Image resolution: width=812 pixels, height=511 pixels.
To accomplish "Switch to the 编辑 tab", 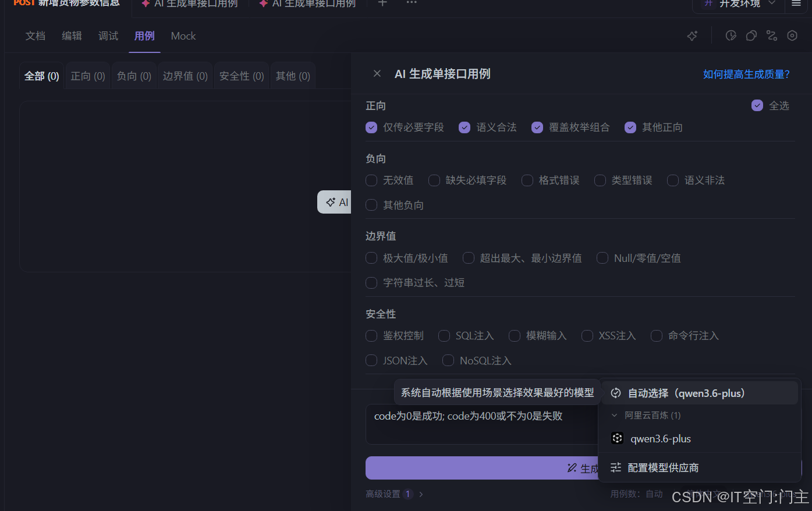I will pyautogui.click(x=72, y=36).
